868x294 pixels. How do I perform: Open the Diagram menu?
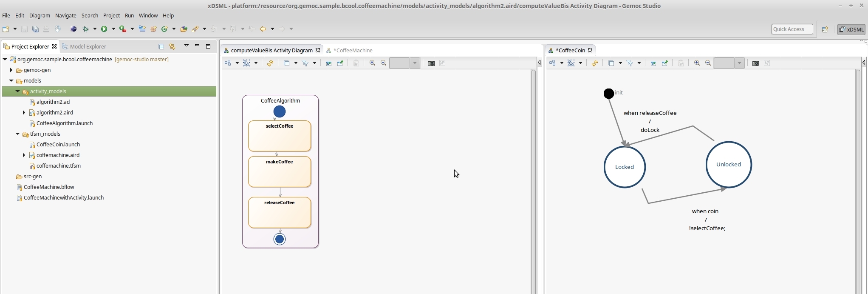[x=40, y=15]
